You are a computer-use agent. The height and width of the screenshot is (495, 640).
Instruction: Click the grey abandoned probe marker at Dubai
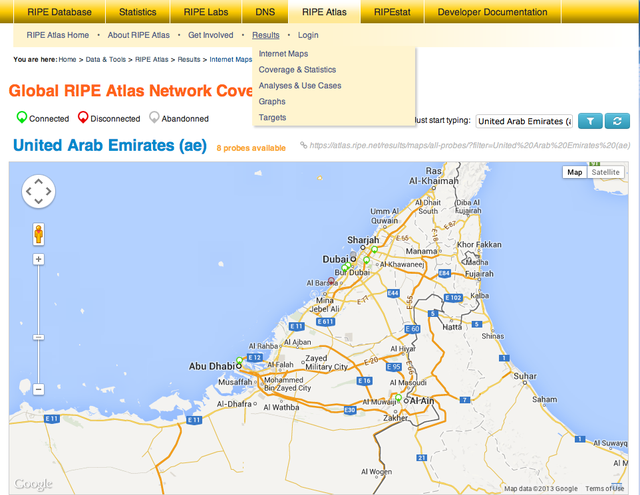coord(353,254)
